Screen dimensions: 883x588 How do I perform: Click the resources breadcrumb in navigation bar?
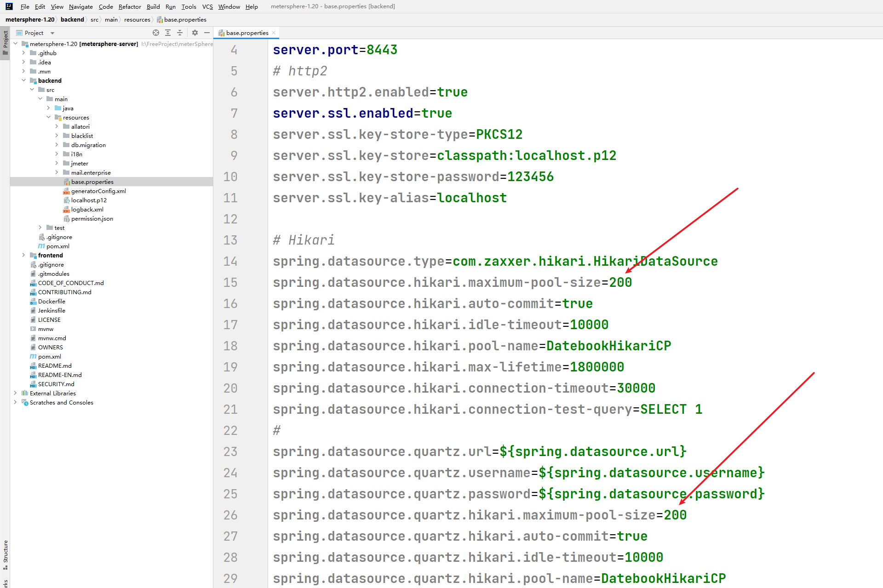coord(137,19)
